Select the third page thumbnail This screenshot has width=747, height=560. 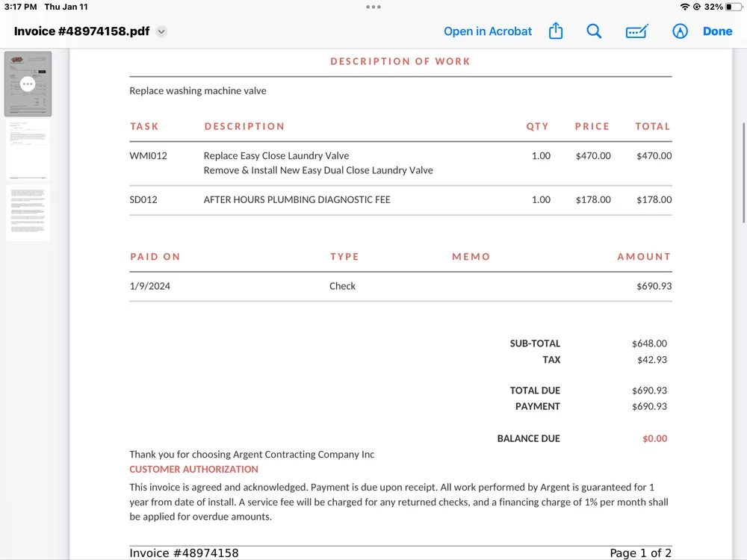(28, 213)
